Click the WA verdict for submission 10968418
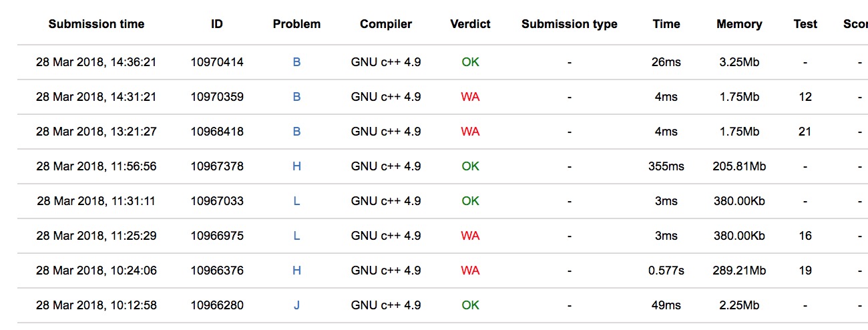Image resolution: width=868 pixels, height=330 pixels. 470,132
